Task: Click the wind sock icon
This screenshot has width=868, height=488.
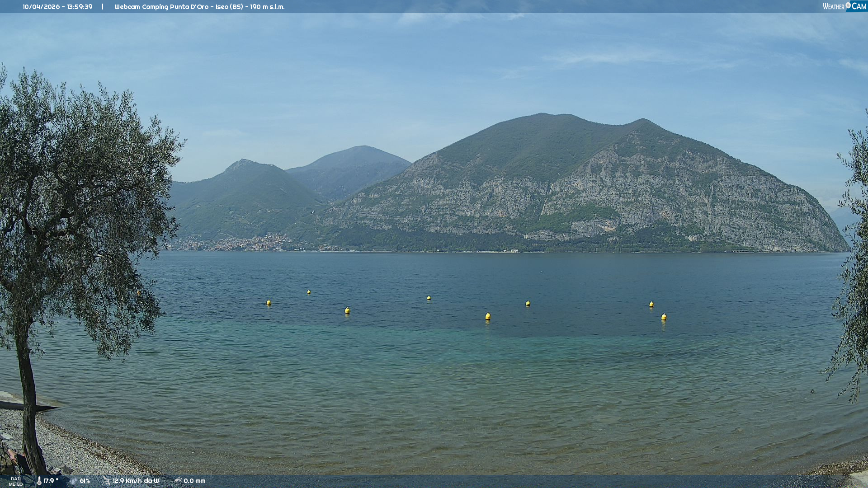Action: [107, 480]
